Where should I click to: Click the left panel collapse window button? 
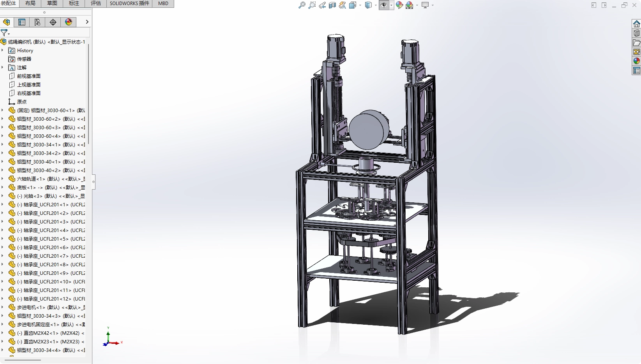coord(593,5)
